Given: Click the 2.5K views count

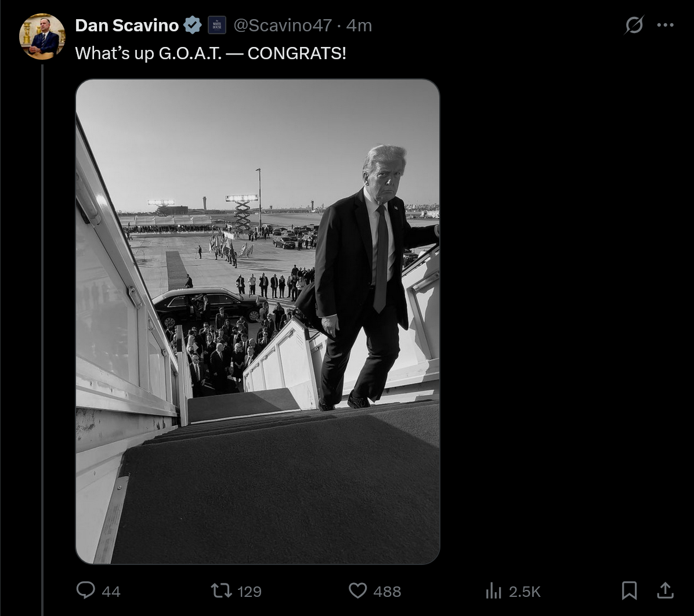Looking at the screenshot, I should tap(525, 592).
